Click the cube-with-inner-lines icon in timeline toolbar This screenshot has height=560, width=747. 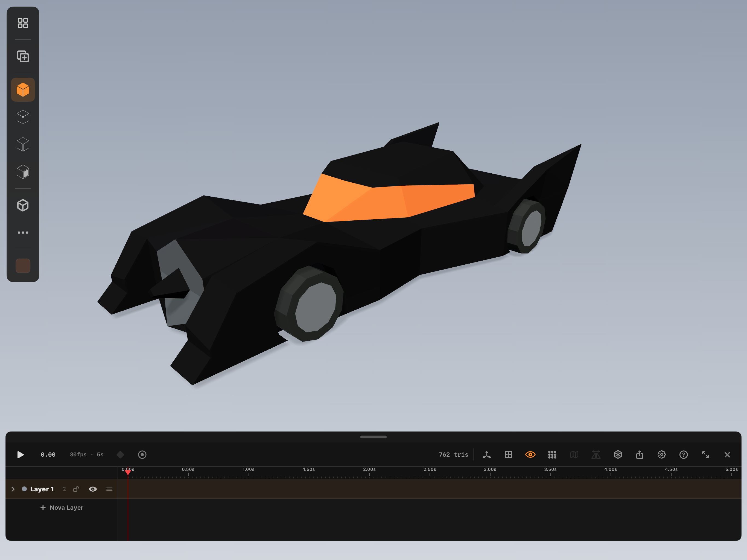click(x=618, y=455)
